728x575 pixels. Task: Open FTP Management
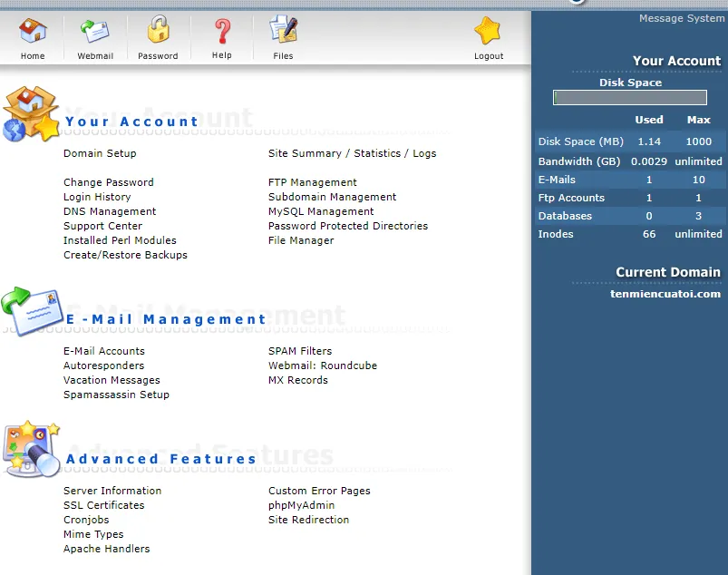click(x=312, y=182)
